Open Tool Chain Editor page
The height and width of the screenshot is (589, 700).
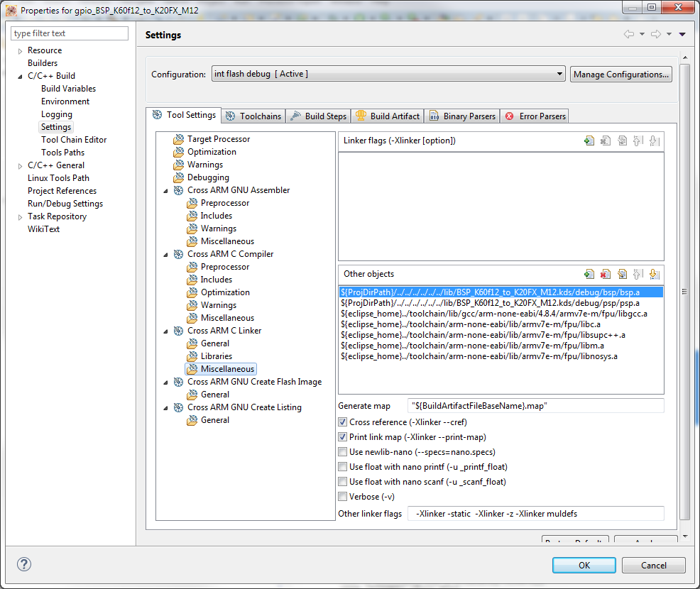[x=74, y=140]
